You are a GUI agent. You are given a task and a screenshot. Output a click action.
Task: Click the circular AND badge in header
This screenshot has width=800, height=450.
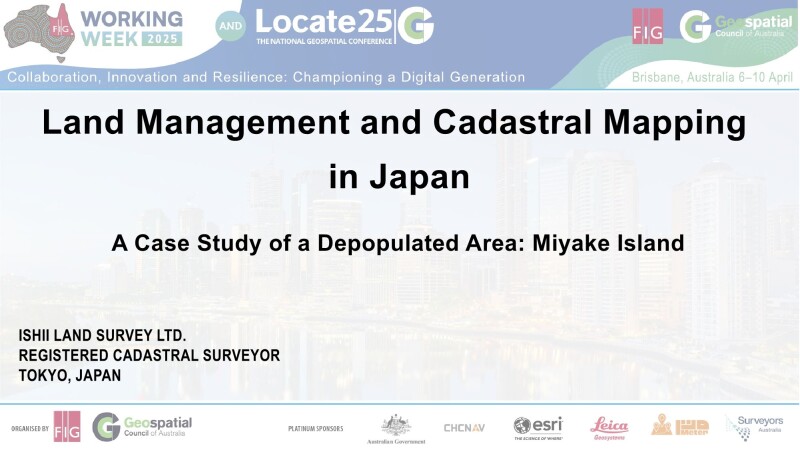[228, 29]
